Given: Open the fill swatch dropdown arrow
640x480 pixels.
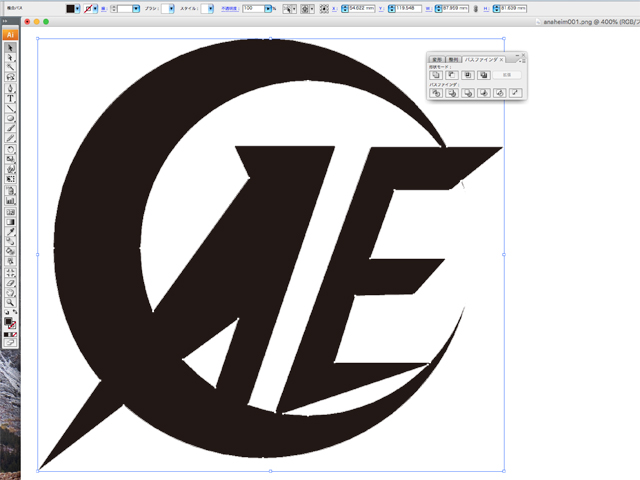Looking at the screenshot, I should click(77, 9).
